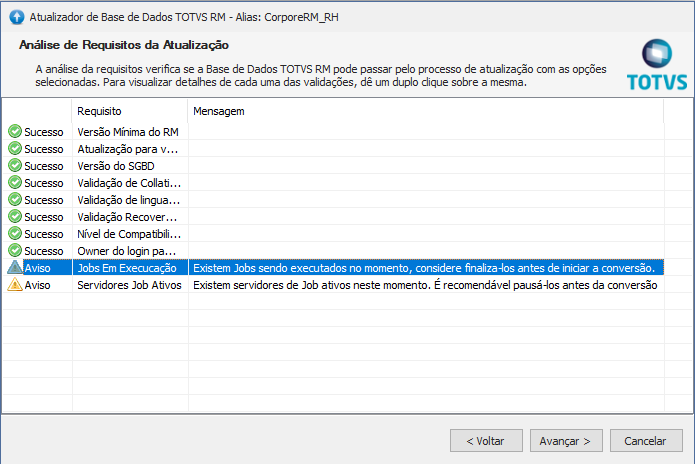Select the Versão do SGBD requirement
This screenshot has width=695, height=464.
[116, 166]
